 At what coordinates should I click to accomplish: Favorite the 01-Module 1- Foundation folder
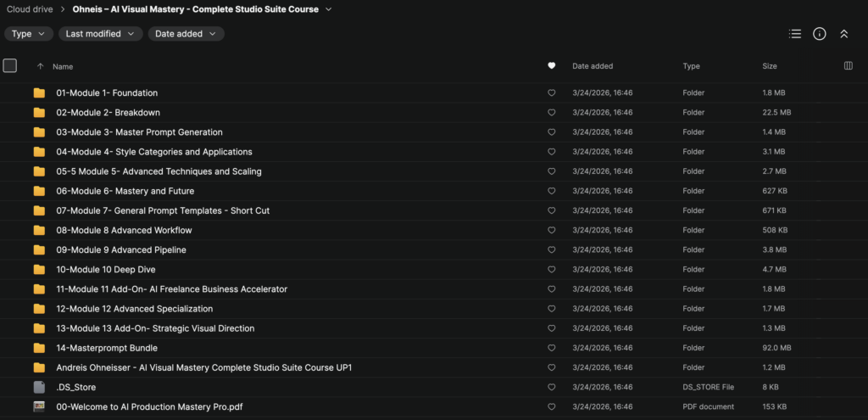552,93
